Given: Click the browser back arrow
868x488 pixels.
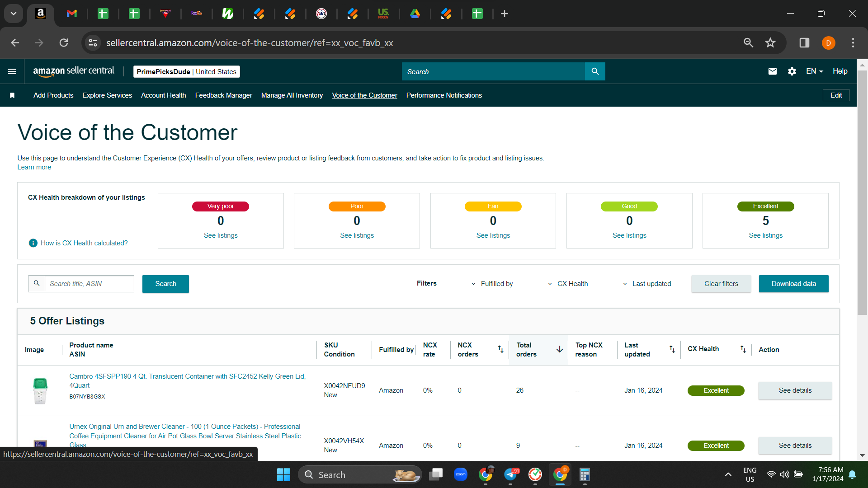Looking at the screenshot, I should pos(15,43).
